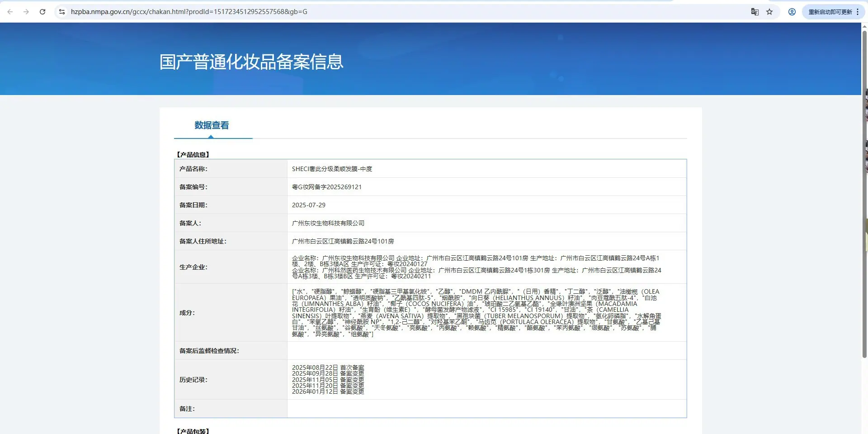Click page title 国产普通化妆品备案信息
The width and height of the screenshot is (868, 434).
(x=251, y=62)
